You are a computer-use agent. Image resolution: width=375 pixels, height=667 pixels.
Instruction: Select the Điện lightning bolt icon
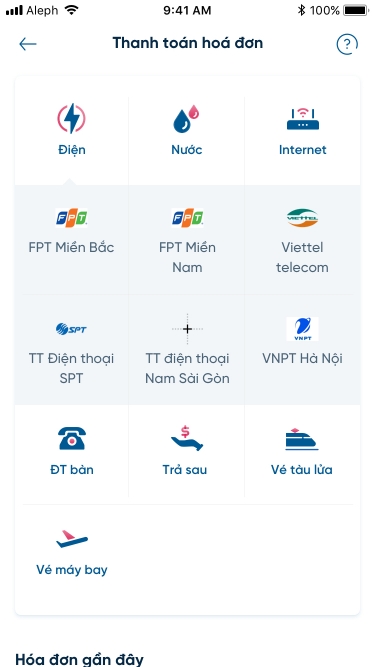tap(71, 119)
